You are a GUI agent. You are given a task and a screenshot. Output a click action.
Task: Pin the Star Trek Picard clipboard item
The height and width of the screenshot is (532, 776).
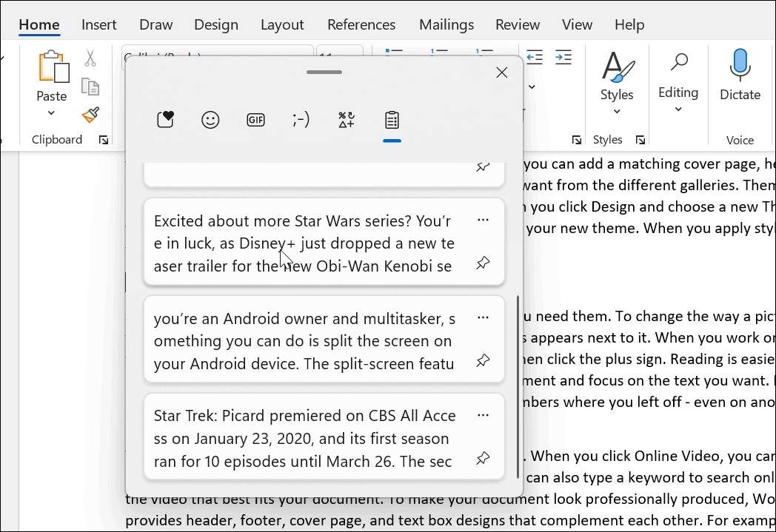pyautogui.click(x=483, y=459)
